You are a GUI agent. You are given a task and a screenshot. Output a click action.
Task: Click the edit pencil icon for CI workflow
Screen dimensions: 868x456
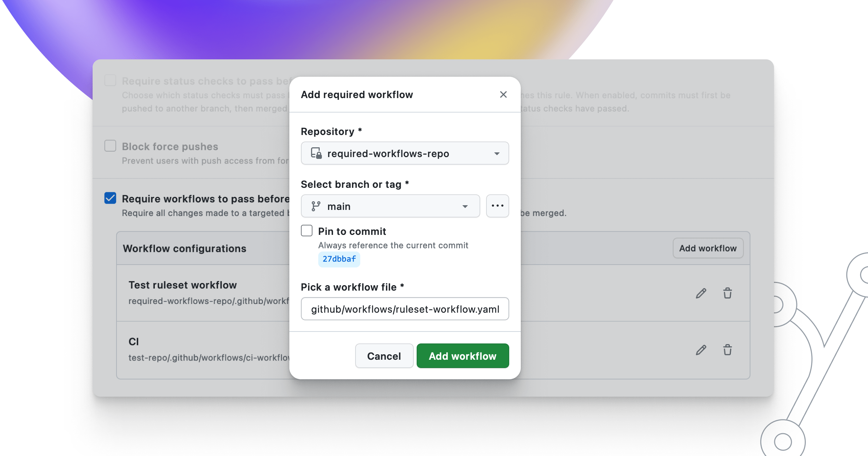[702, 350]
